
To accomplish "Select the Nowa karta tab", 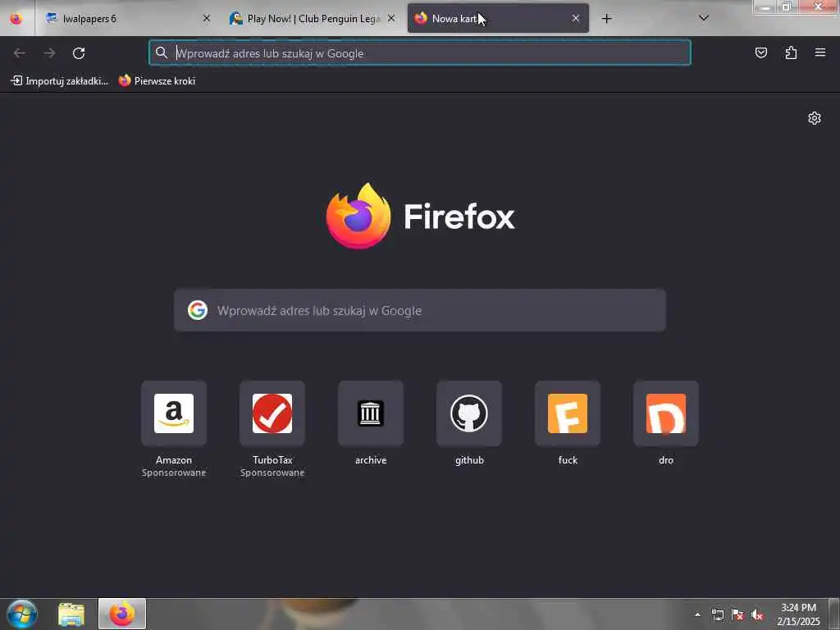I will (498, 19).
